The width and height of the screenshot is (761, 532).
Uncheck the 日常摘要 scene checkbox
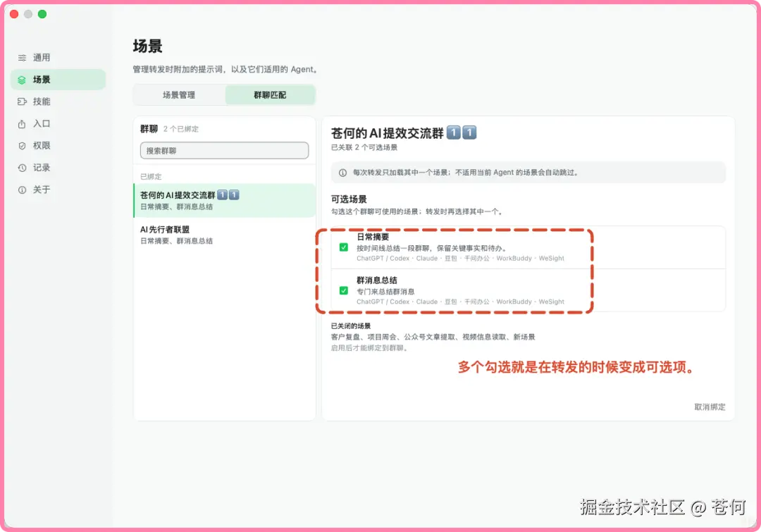pyautogui.click(x=344, y=247)
